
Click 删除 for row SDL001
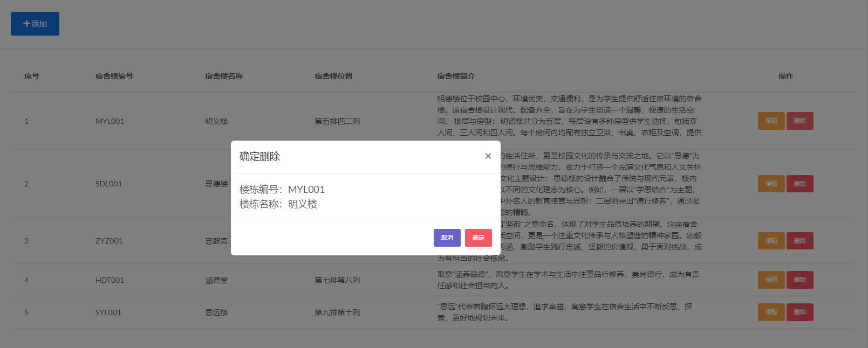800,184
